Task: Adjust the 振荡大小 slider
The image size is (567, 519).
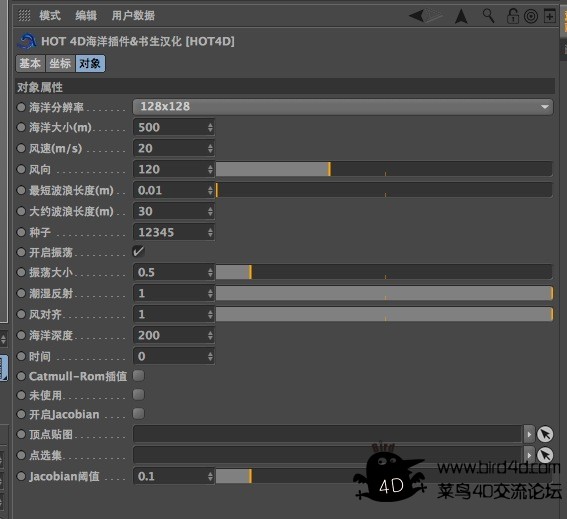Action: (384, 272)
